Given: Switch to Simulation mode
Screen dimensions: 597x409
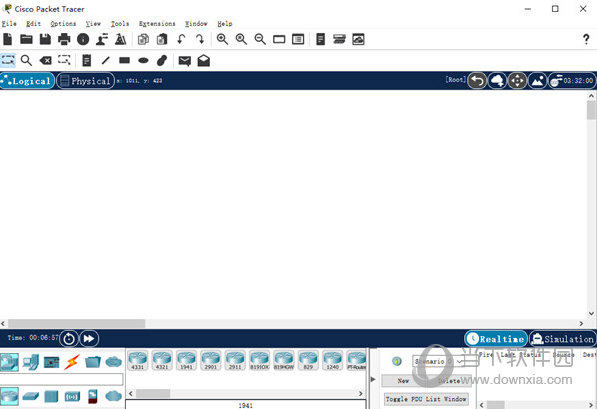Looking at the screenshot, I should tap(563, 339).
